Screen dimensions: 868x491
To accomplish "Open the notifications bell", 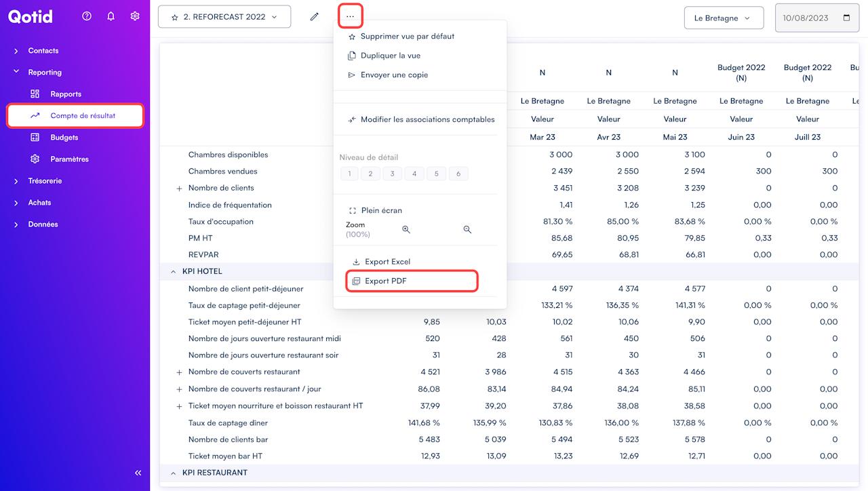I will click(111, 16).
